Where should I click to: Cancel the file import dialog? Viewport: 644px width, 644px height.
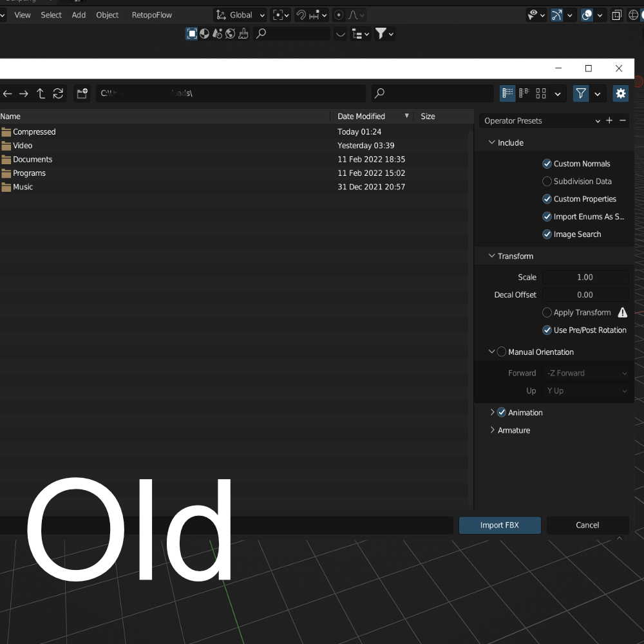pyautogui.click(x=587, y=526)
